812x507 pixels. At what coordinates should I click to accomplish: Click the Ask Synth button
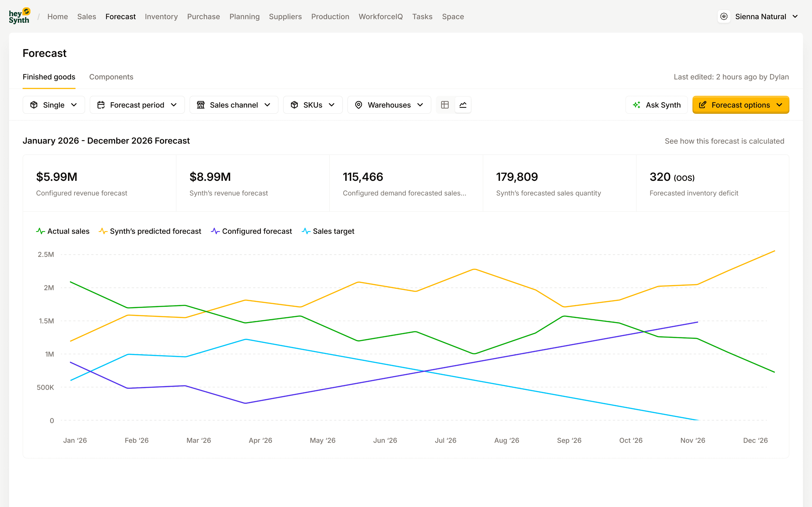(656, 105)
